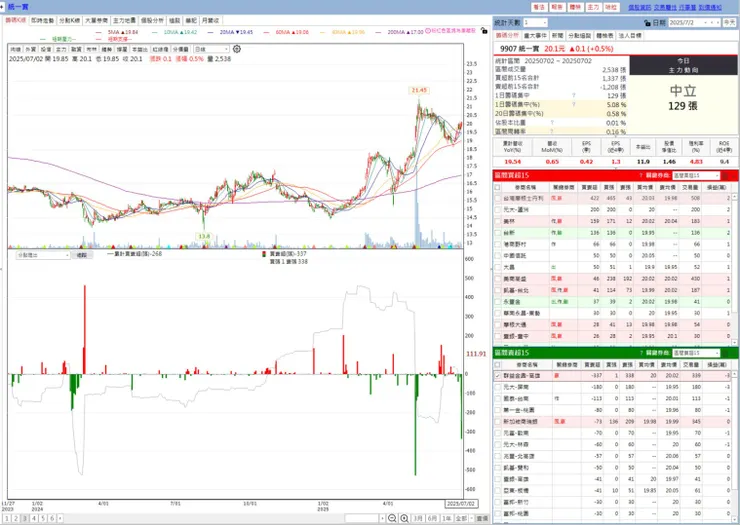This screenshot has width=740, height=525.
Task: Open help icon for 1日籌碼集中(%) row
Action: pyautogui.click(x=574, y=104)
